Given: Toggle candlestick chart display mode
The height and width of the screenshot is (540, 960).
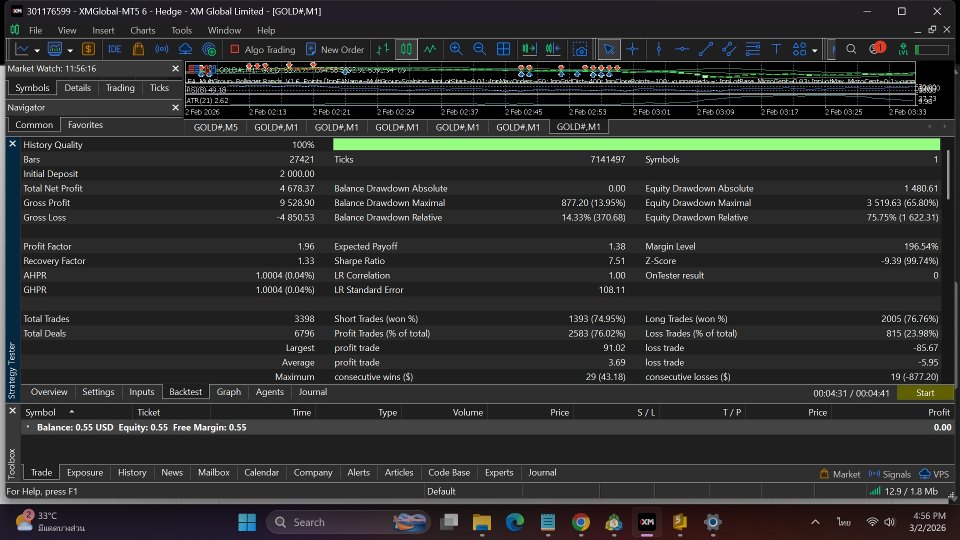Looking at the screenshot, I should tap(406, 49).
